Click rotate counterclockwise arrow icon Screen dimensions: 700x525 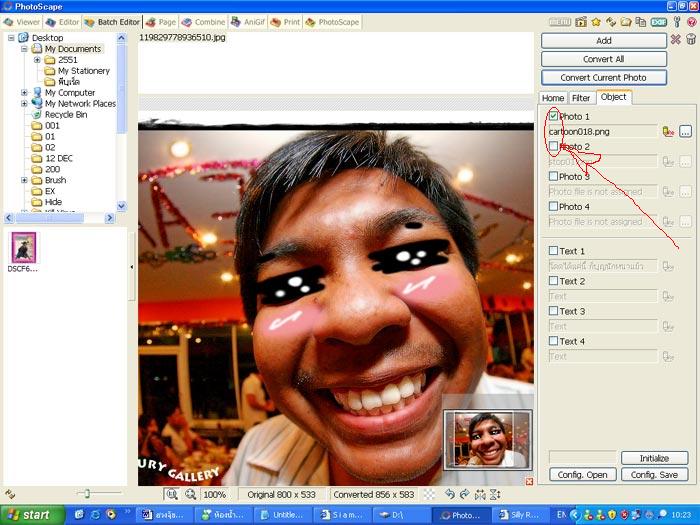pyautogui.click(x=450, y=494)
